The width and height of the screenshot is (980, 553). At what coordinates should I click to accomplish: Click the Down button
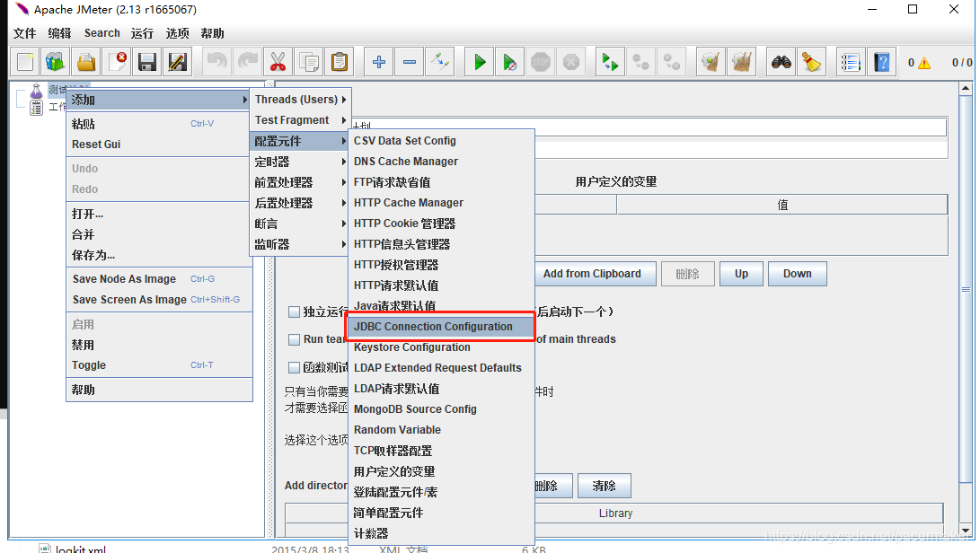(798, 274)
